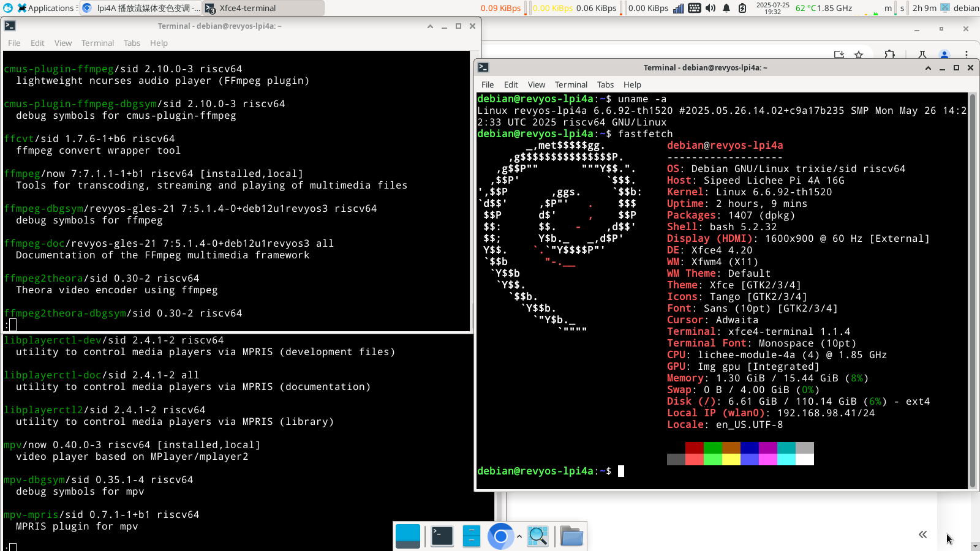Open Help menu in right terminal window
980x551 pixels.
(x=632, y=84)
